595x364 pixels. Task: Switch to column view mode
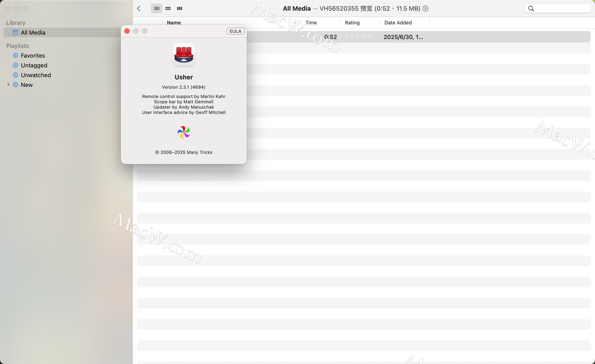click(x=179, y=8)
